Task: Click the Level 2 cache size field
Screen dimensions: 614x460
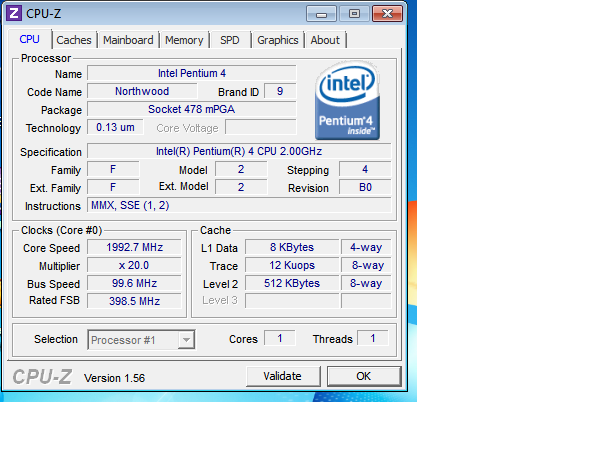Action: click(293, 283)
